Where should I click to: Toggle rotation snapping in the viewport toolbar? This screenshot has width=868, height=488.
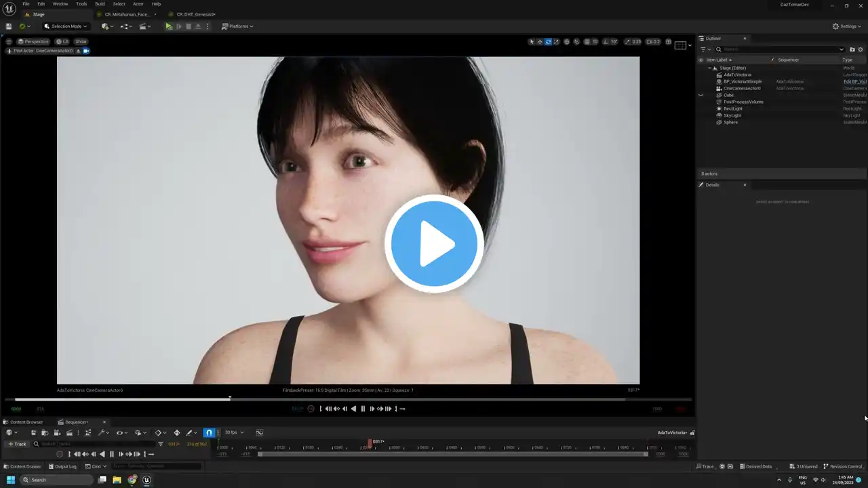coord(606,42)
